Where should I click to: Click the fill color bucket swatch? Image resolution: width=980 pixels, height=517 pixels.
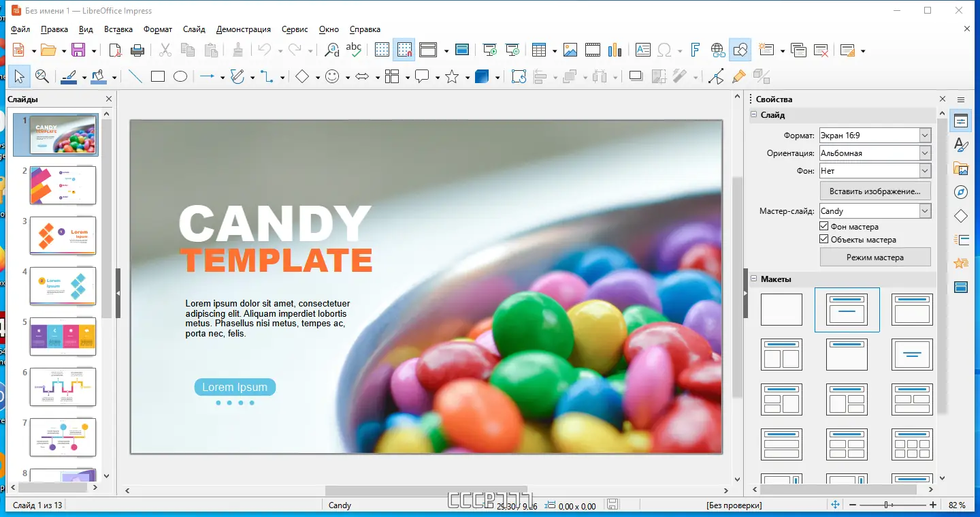coord(99,77)
